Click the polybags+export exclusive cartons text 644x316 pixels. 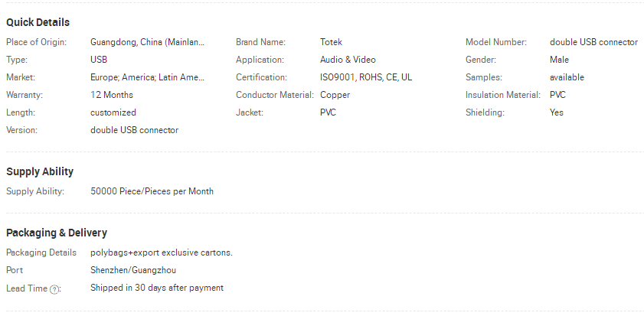click(x=162, y=252)
